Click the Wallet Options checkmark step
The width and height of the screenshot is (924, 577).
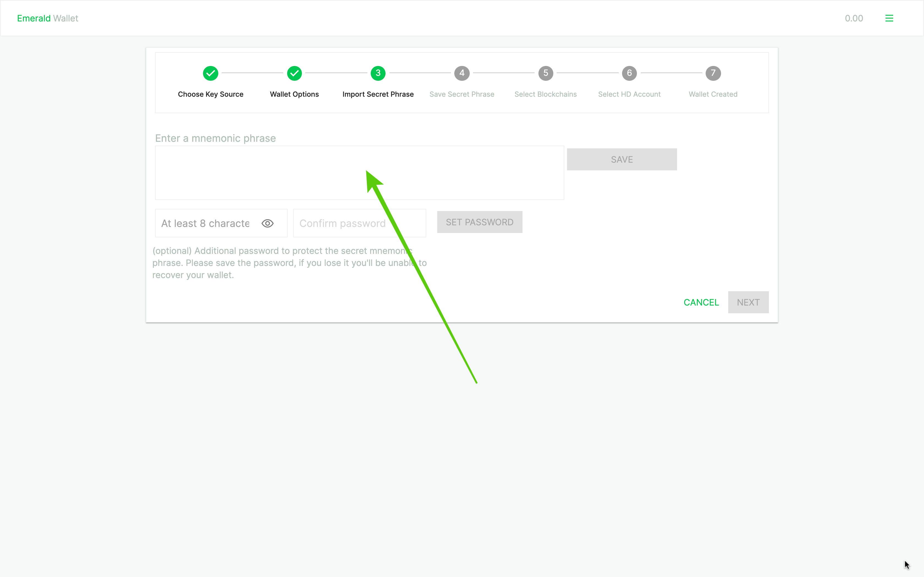pyautogui.click(x=294, y=73)
